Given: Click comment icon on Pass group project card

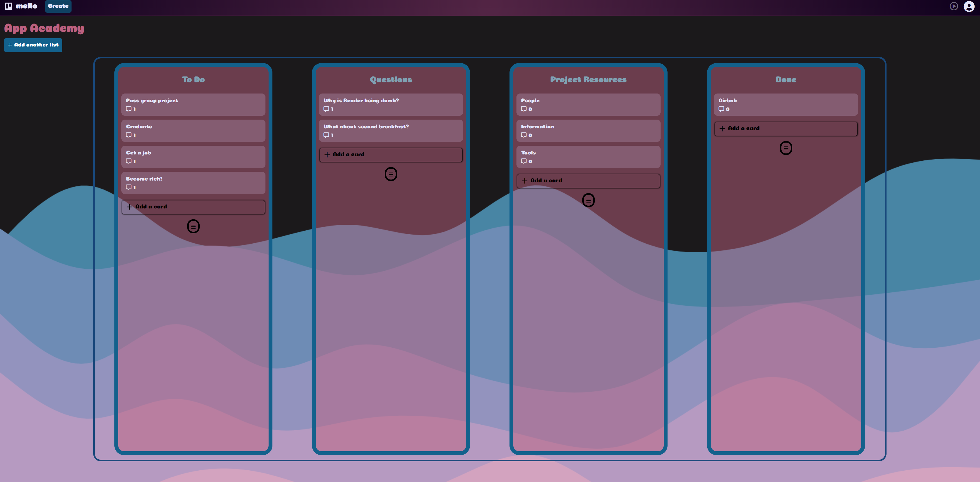Looking at the screenshot, I should pos(129,109).
